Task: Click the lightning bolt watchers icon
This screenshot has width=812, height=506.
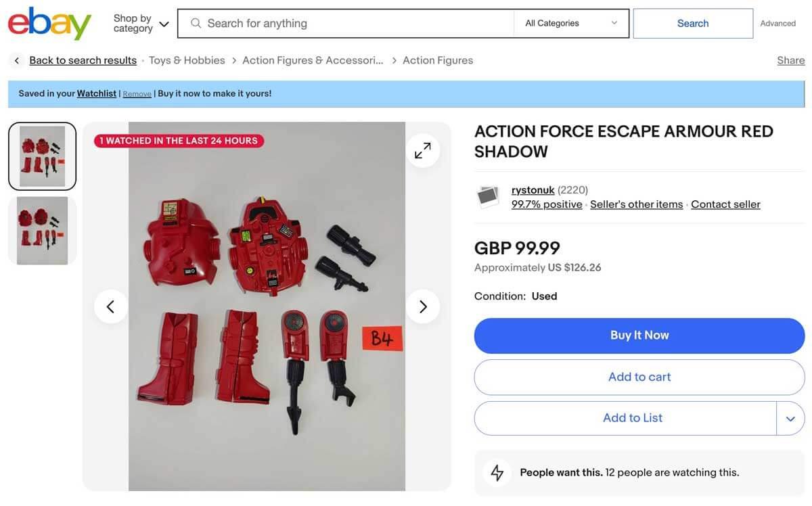Action: click(497, 472)
